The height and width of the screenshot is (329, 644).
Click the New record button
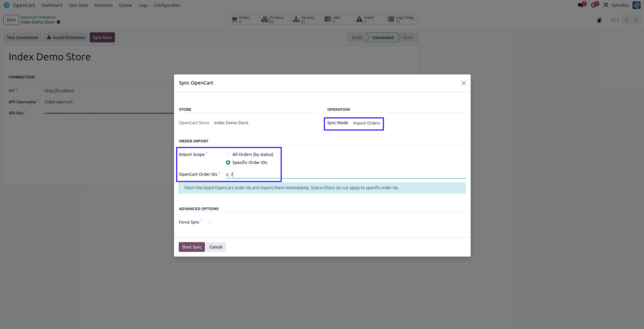[x=11, y=20]
